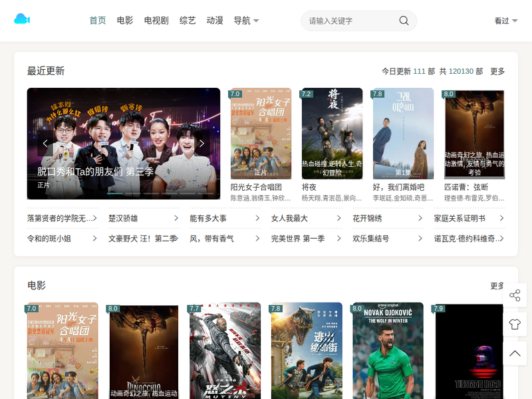Click the 将夜 title link

tap(309, 187)
